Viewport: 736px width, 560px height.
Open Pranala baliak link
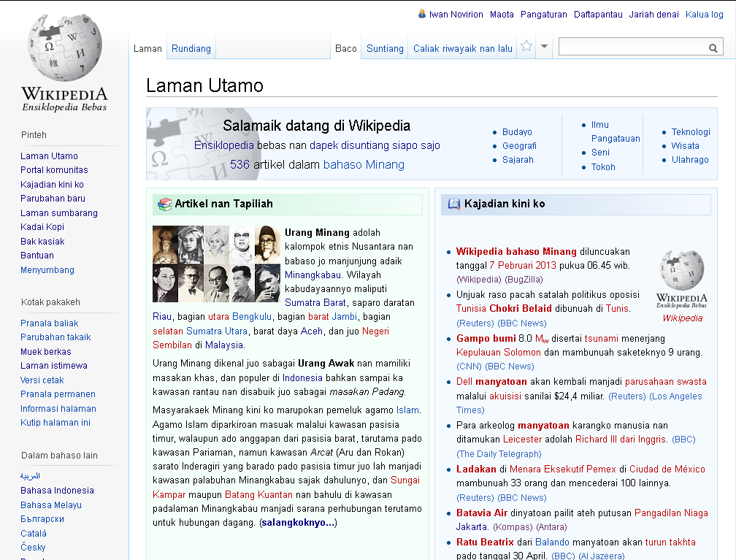[x=50, y=323]
